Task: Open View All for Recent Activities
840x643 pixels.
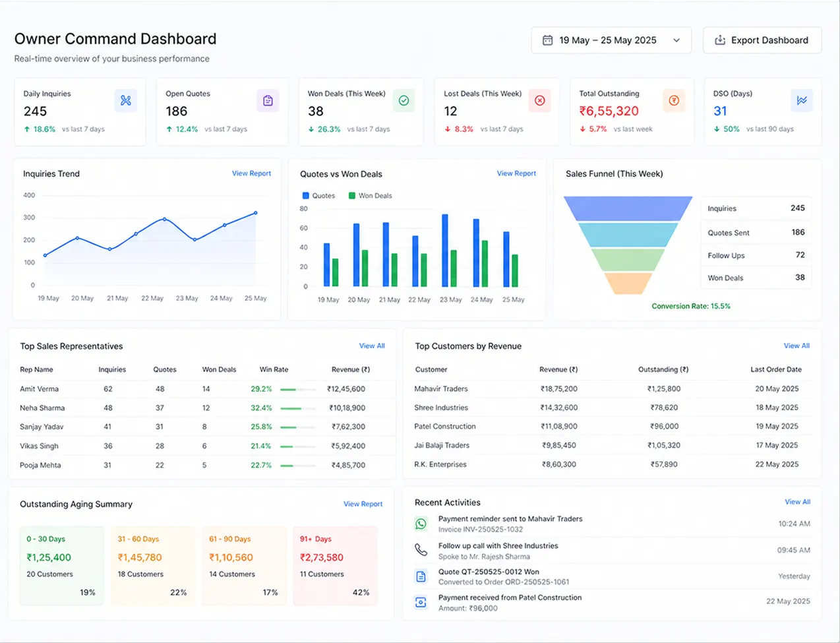Action: [x=797, y=502]
